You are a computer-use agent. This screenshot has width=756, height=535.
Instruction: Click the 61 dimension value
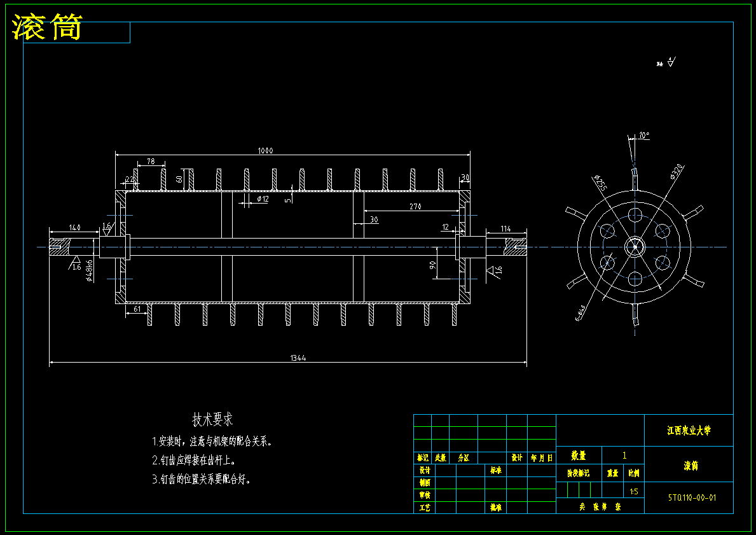tap(137, 309)
